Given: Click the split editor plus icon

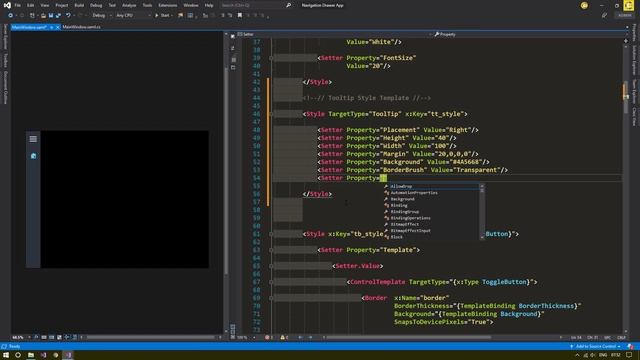Looking at the screenshot, I should click(x=626, y=41).
